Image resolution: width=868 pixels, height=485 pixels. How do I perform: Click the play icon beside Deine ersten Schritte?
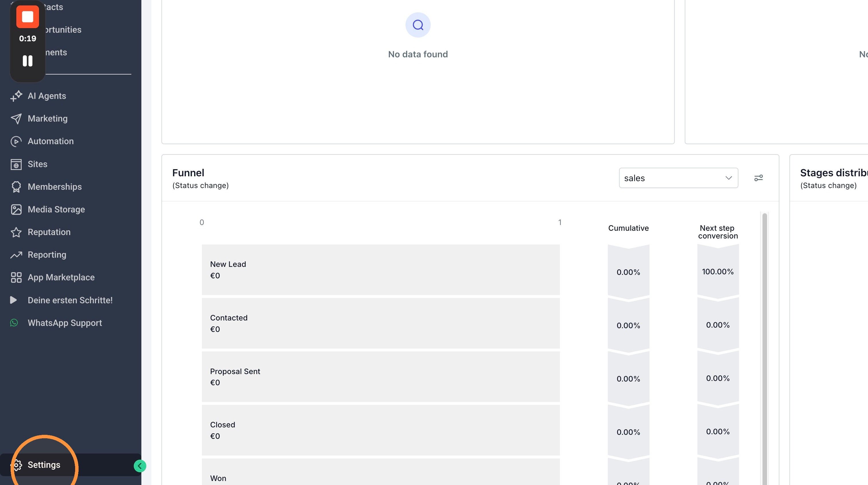pos(13,300)
